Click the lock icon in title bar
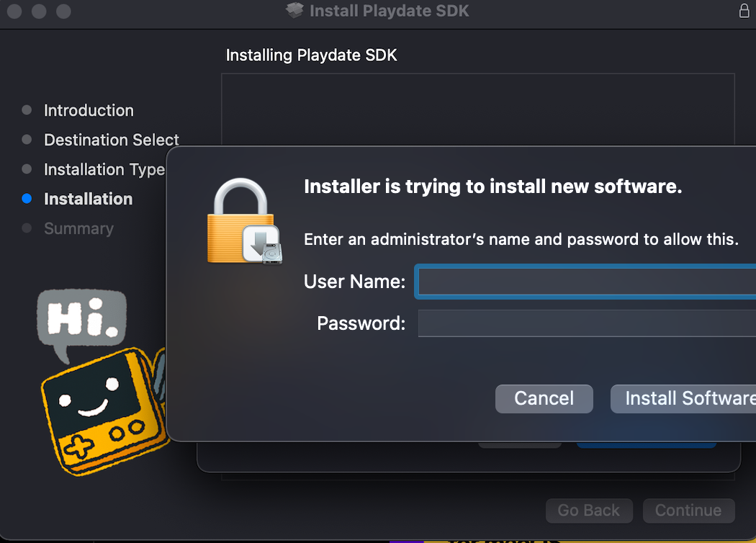756x543 pixels. tap(744, 10)
